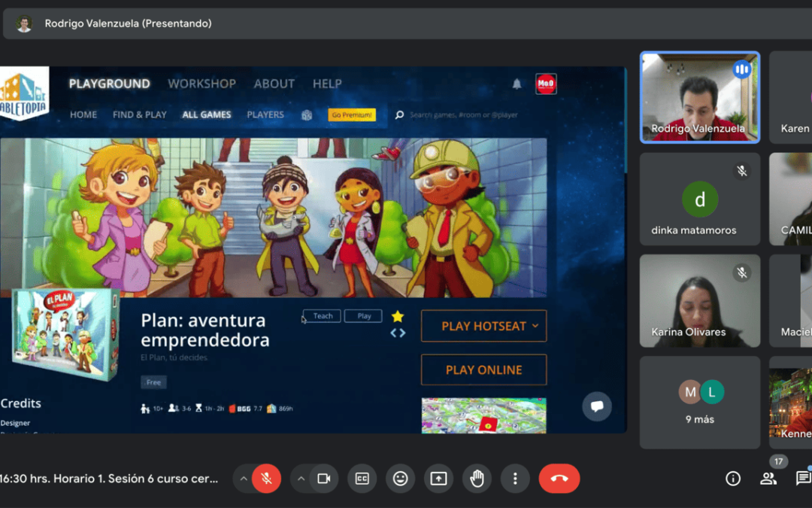812x508 pixels.
Task: Open the Tabletopia notifications bell
Action: tap(517, 84)
